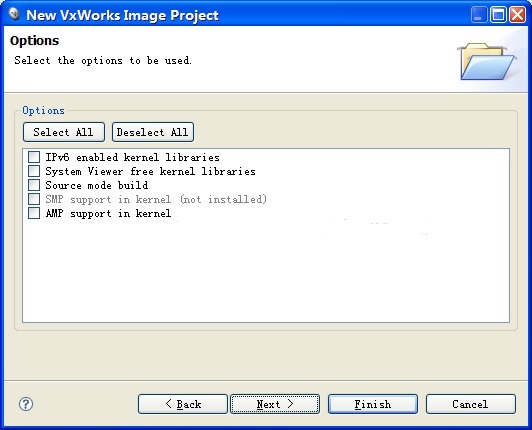Image resolution: width=532 pixels, height=430 pixels.
Task: Cancel the New VxWorks Image Project wizard
Action: point(471,404)
